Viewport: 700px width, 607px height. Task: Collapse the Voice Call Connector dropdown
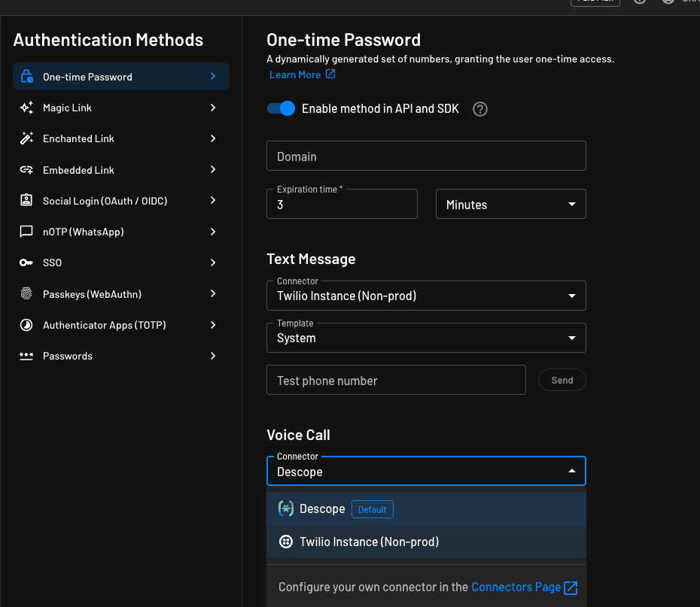coord(426,470)
